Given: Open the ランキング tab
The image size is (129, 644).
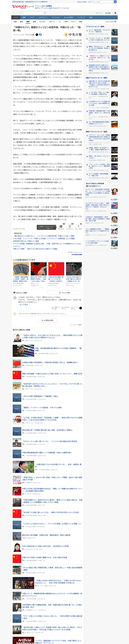Looking at the screenshot, I should 81,17.
